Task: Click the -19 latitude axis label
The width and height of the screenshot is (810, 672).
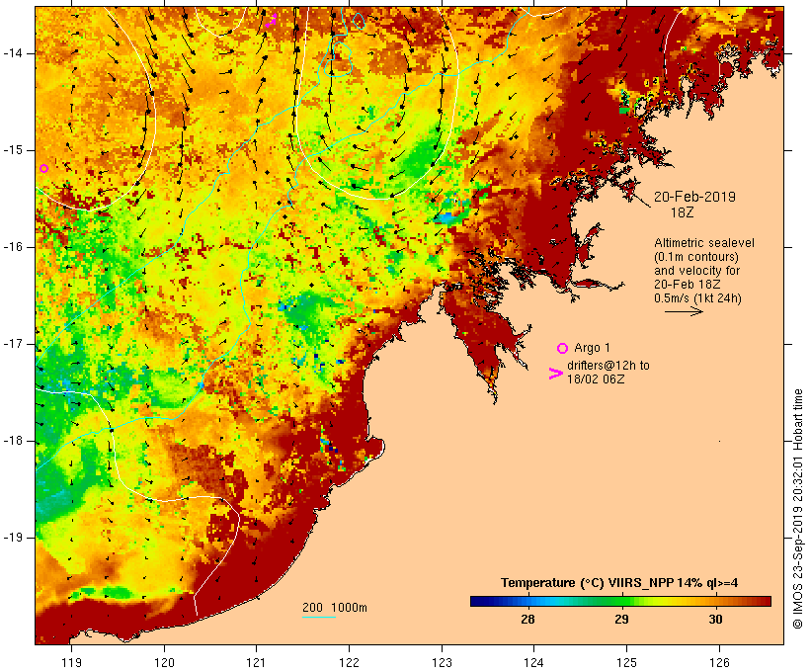Action: click(13, 538)
